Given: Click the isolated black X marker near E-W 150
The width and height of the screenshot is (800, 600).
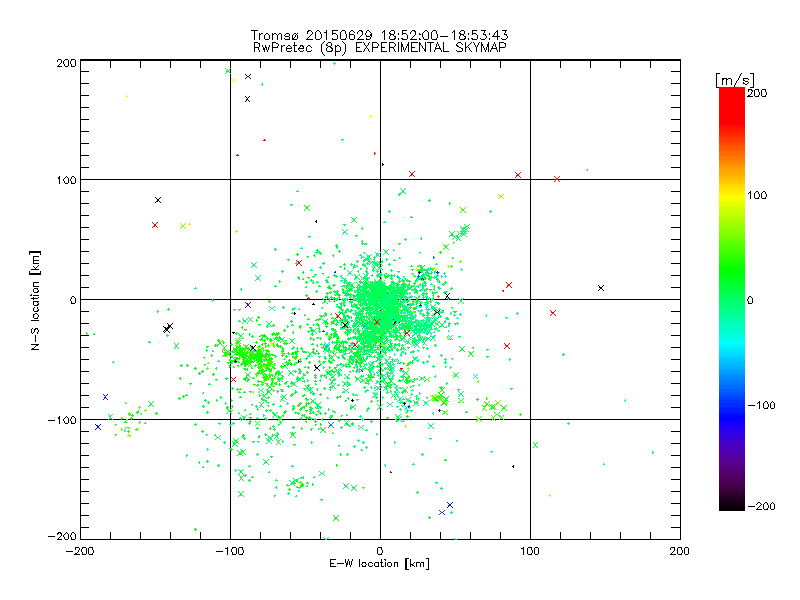Looking at the screenshot, I should tap(601, 288).
